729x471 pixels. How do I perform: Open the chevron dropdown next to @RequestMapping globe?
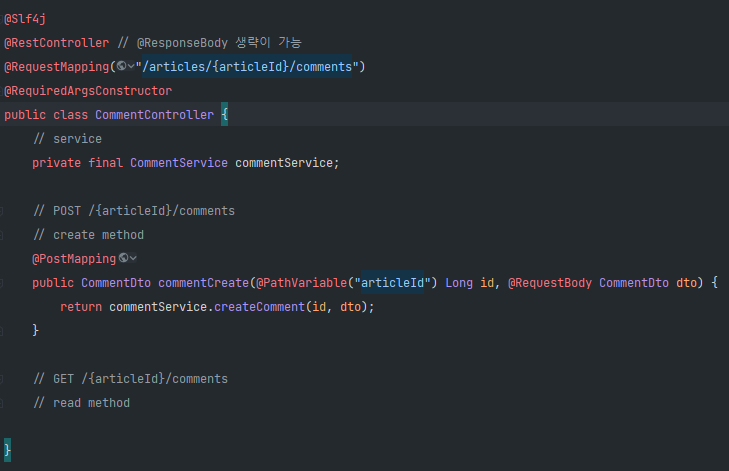131,66
